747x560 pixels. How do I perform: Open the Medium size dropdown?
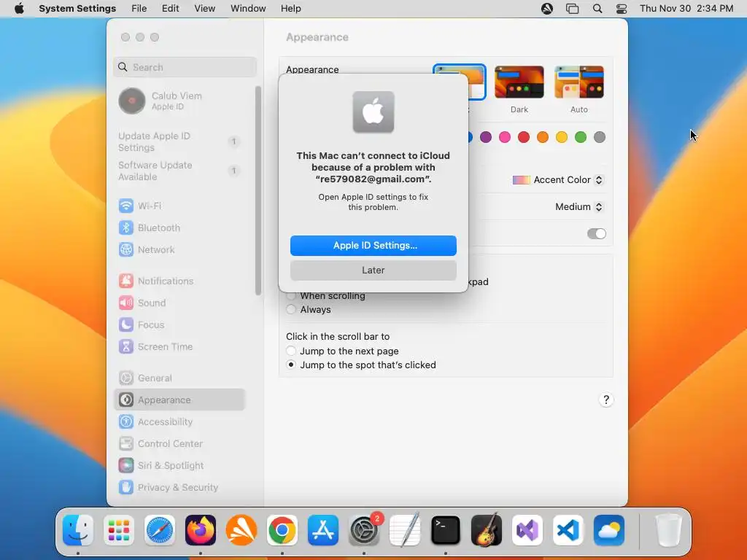(x=579, y=206)
